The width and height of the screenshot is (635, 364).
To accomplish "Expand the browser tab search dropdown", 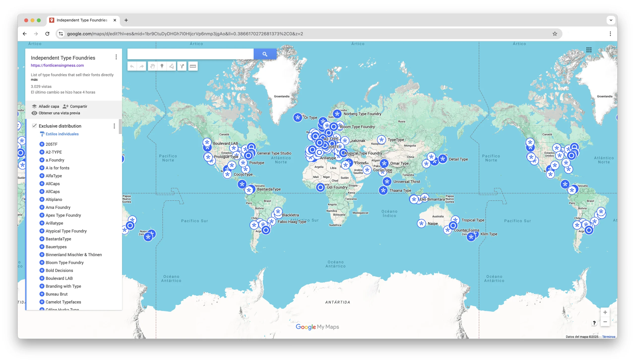I will coord(611,20).
